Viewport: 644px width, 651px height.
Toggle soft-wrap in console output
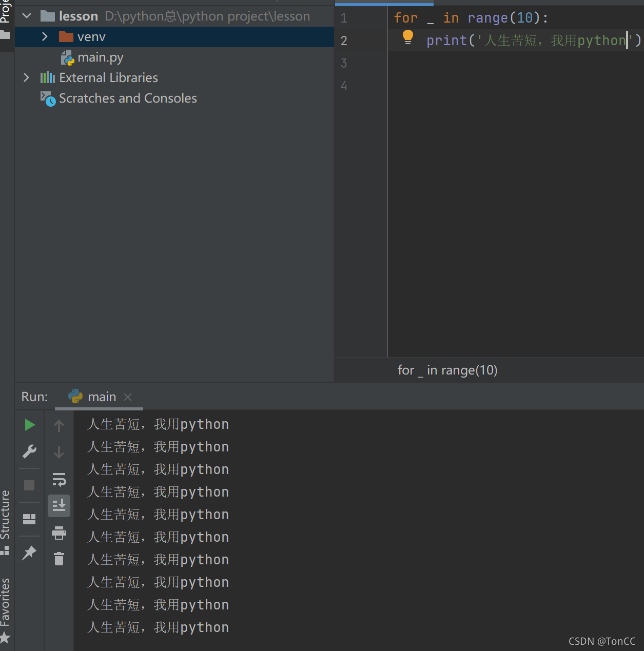(x=59, y=480)
